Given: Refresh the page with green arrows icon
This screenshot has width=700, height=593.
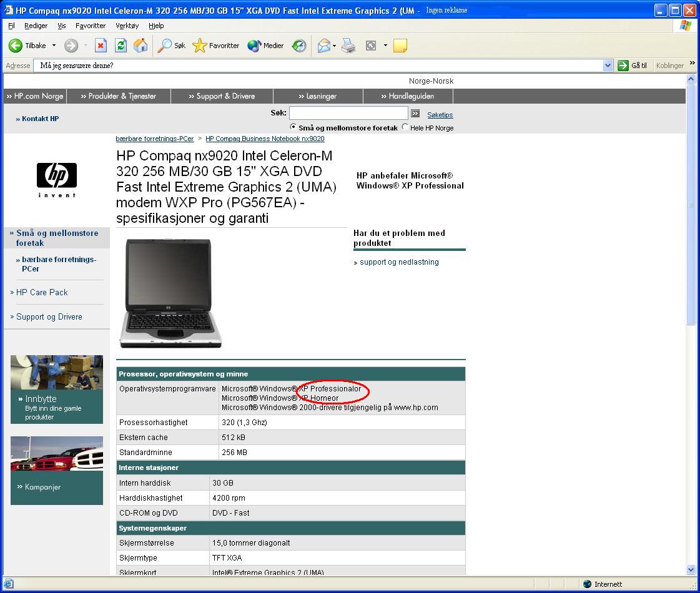Looking at the screenshot, I should [x=121, y=46].
